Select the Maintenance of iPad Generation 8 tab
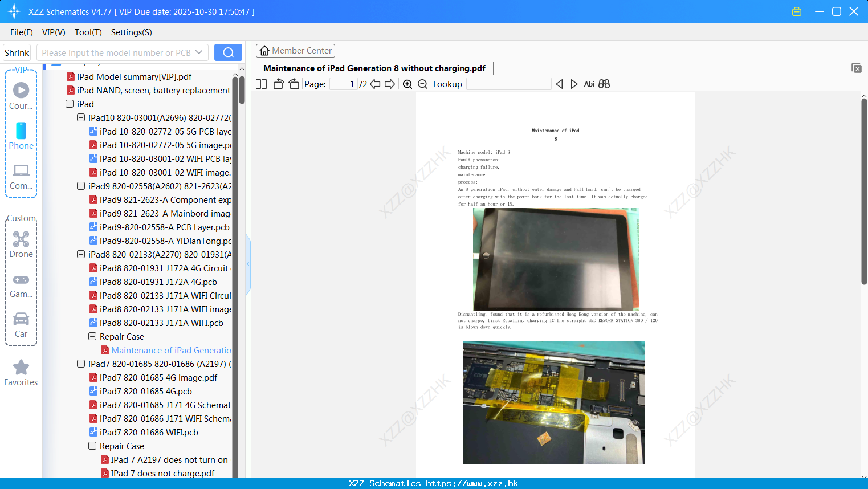The image size is (868, 489). (x=374, y=68)
